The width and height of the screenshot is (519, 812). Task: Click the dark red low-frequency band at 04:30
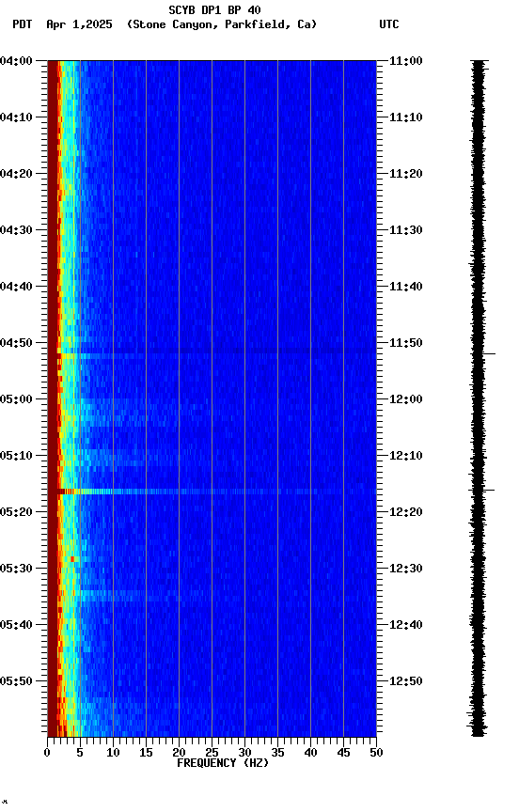(x=53, y=230)
